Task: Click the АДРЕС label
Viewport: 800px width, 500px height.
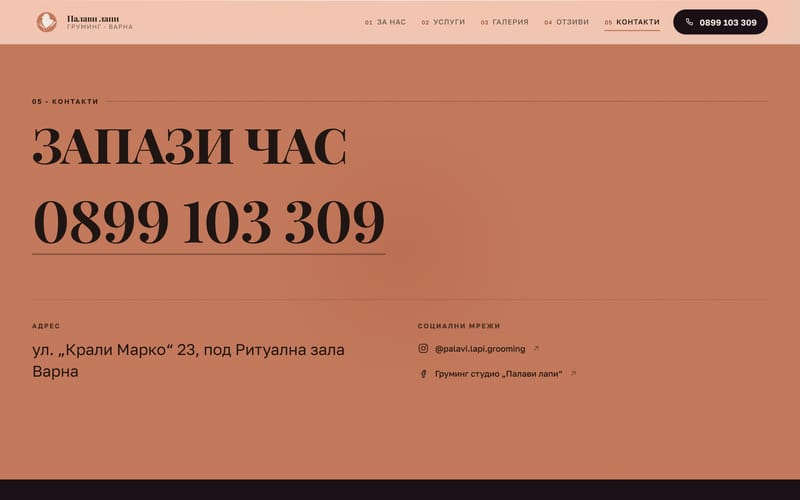Action: pos(46,326)
